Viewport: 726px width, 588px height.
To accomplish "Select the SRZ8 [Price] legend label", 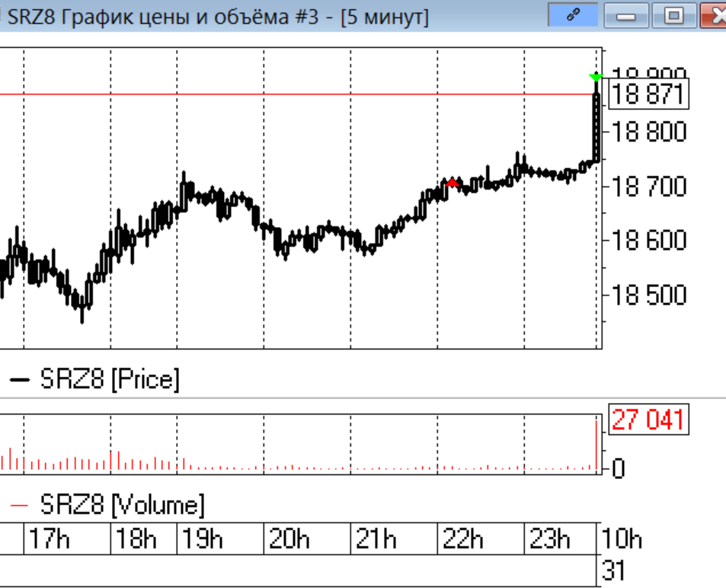I will (110, 379).
